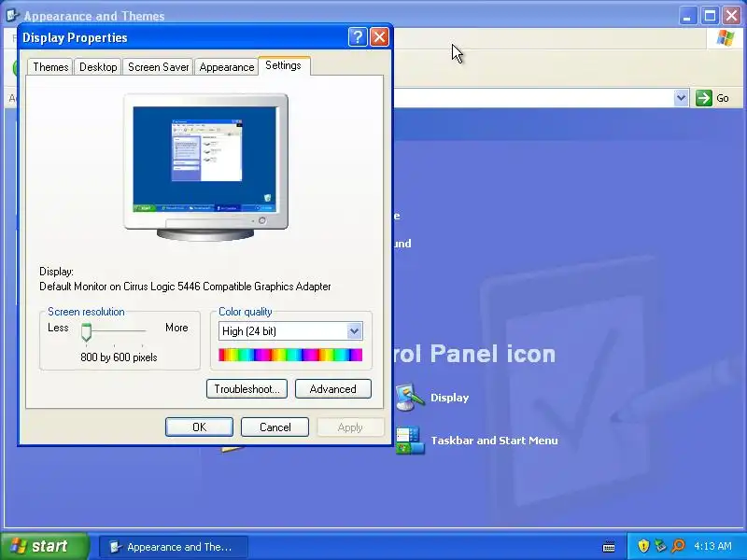Minimize the Appearance and Themes window
The image size is (747, 560).
pos(686,16)
